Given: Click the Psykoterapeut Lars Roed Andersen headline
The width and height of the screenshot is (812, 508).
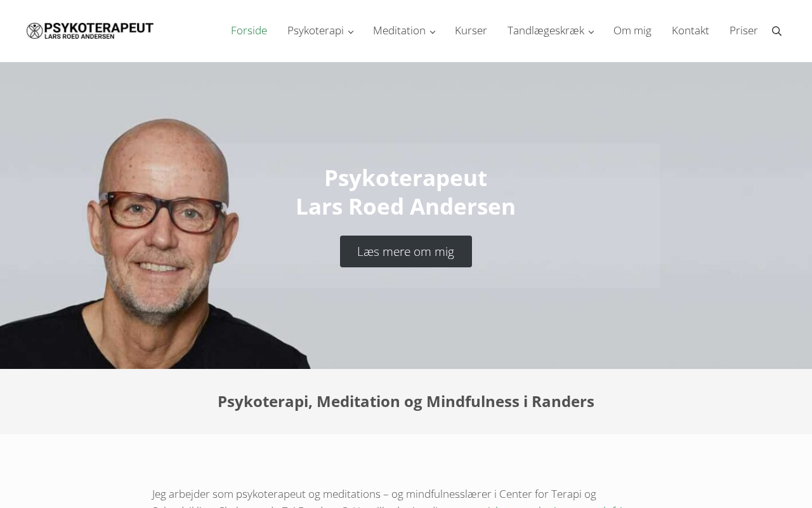Looking at the screenshot, I should pos(406,192).
